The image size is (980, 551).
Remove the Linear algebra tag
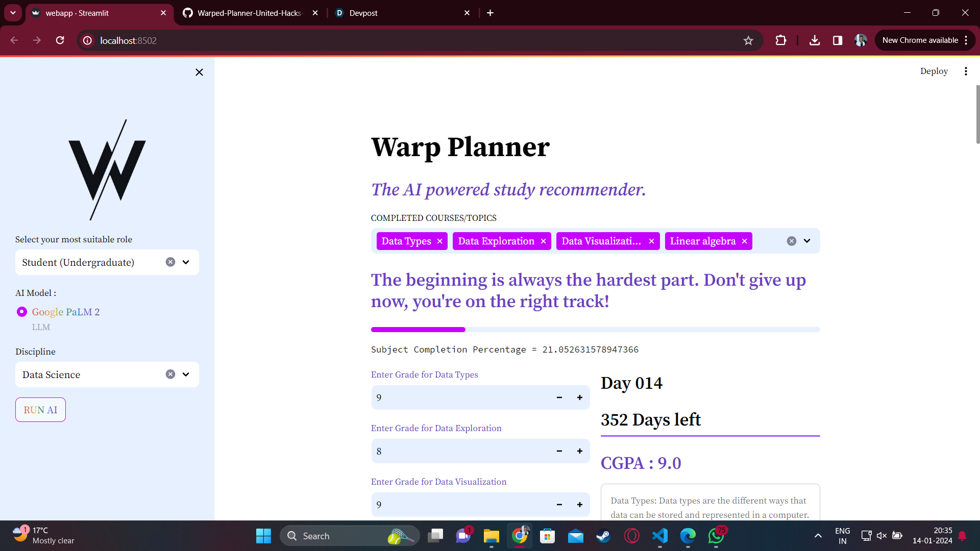click(x=744, y=241)
